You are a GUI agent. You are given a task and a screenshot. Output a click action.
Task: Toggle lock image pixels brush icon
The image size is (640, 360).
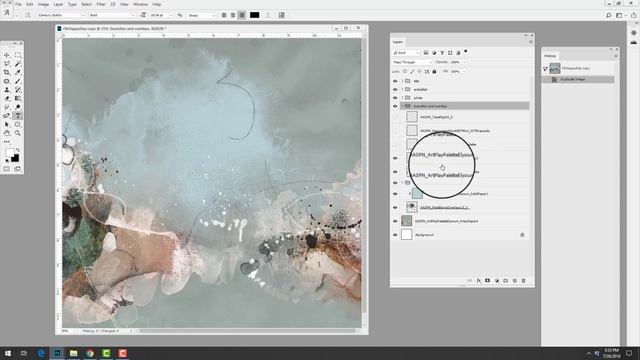pos(412,71)
